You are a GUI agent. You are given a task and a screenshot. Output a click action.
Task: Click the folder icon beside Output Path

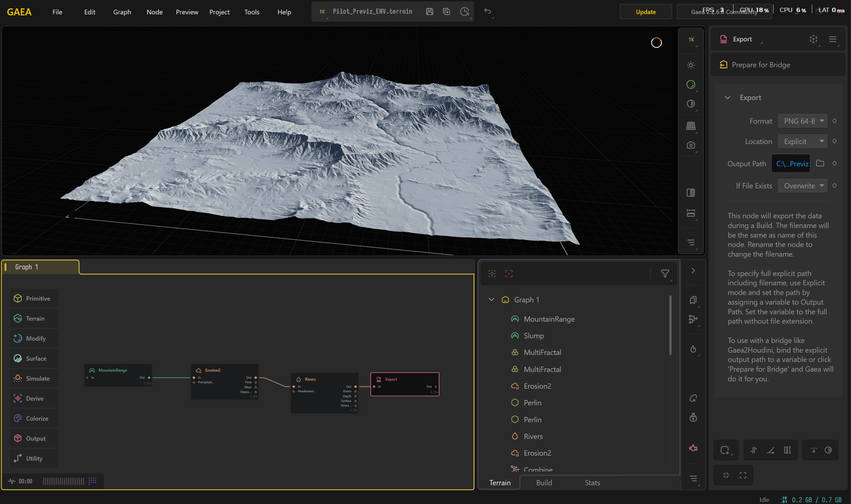pos(820,164)
